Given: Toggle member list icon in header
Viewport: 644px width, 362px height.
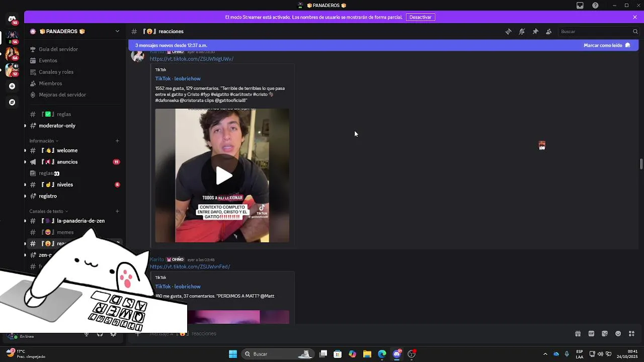Looking at the screenshot, I should pyautogui.click(x=549, y=31).
